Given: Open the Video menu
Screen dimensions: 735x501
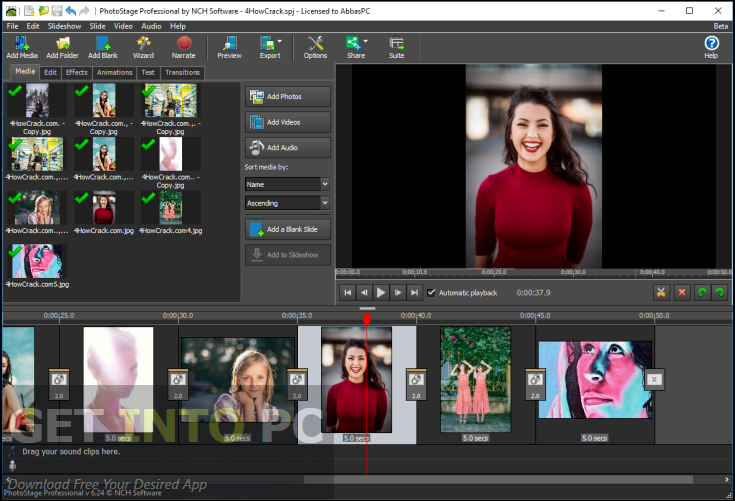Looking at the screenshot, I should pos(123,26).
